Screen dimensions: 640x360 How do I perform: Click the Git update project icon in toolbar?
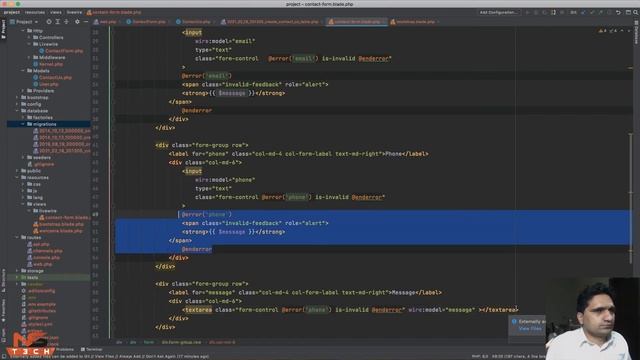click(583, 13)
